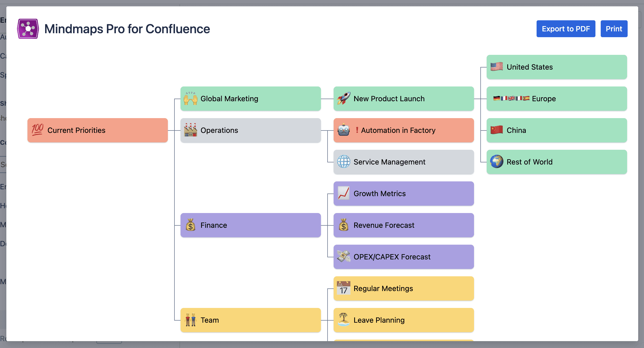Select the Revenue Forecast node
This screenshot has height=348, width=644.
(x=404, y=225)
